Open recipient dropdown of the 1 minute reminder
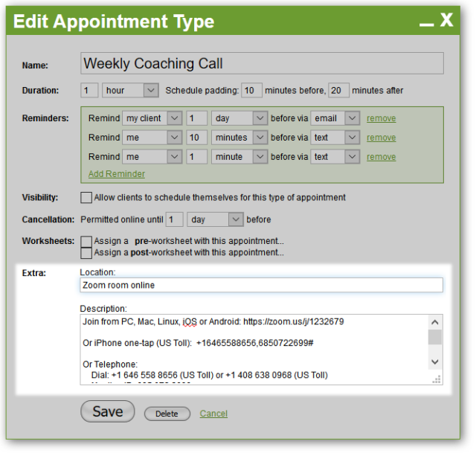Image resolution: width=476 pixels, height=453 pixels. tap(152, 157)
